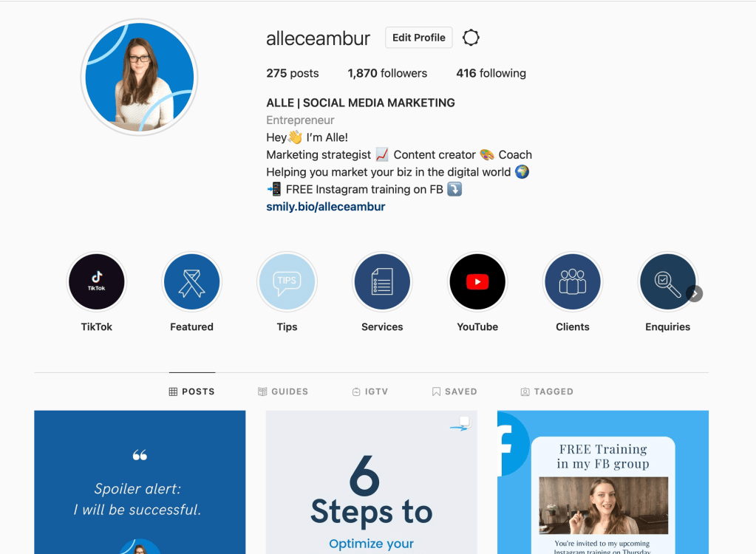
Task: Open the '6 Steps to Optimize' carousel post
Action: coord(371,482)
